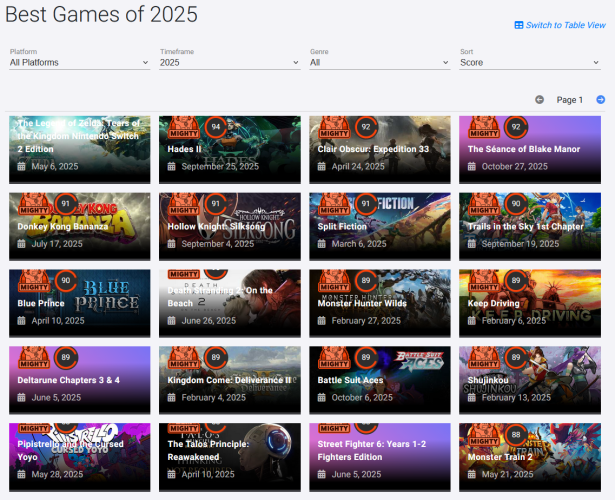Open The Talos Principle: Reawakened title

pyautogui.click(x=208, y=450)
